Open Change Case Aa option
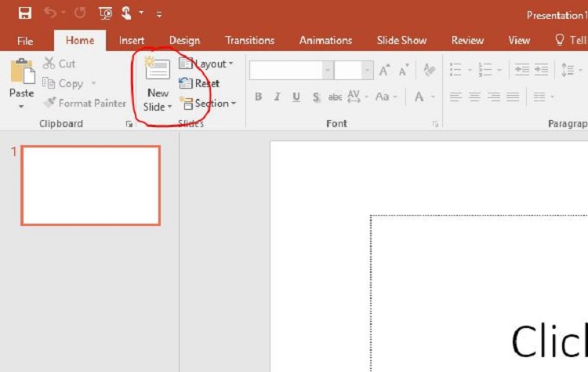The image size is (588, 372). pos(386,97)
